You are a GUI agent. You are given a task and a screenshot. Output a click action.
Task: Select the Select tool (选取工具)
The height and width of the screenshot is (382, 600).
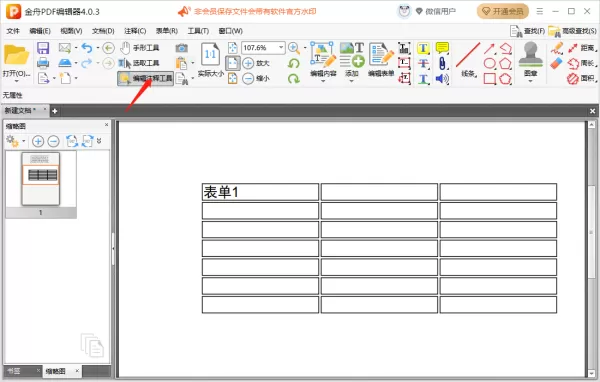coord(139,63)
